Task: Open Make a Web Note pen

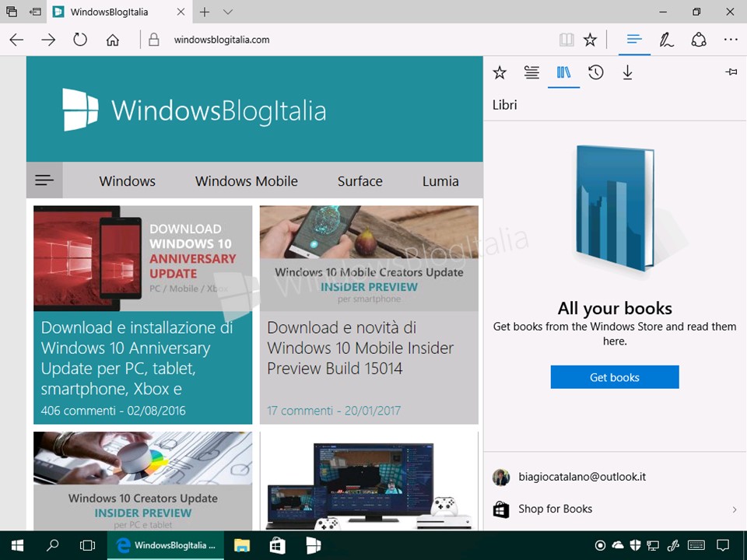Action: [x=666, y=40]
